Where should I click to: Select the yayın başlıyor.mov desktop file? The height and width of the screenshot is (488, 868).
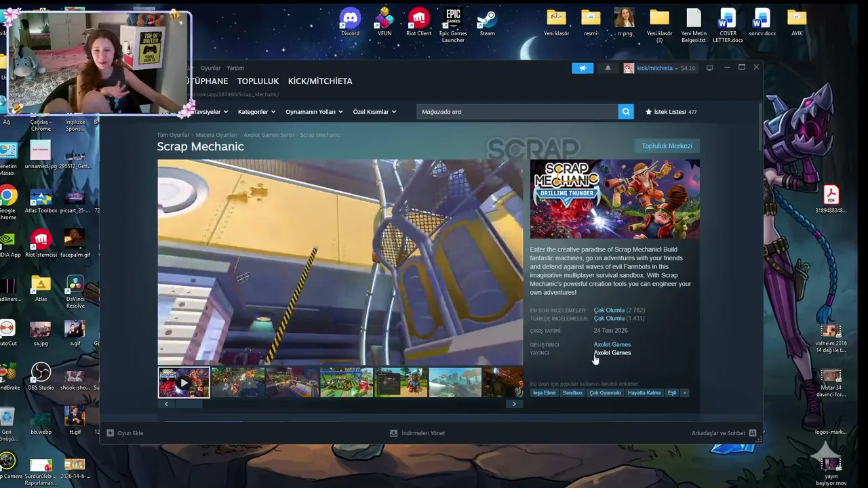(831, 471)
